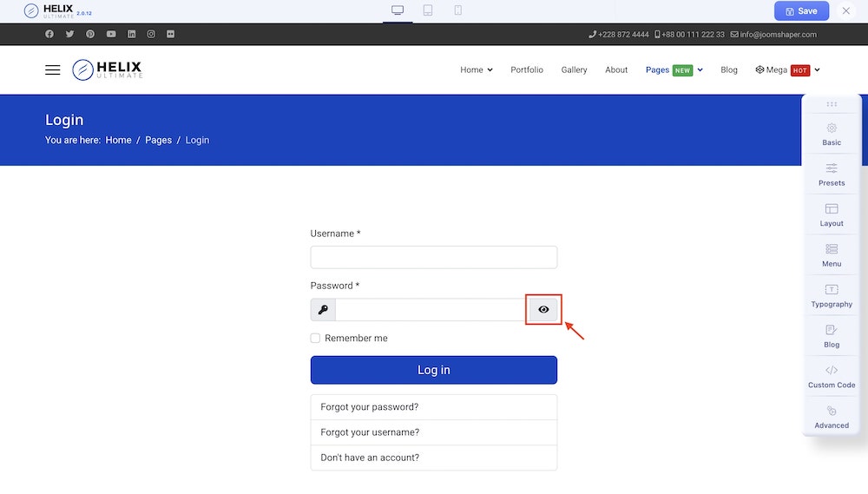Click the Log in button

coord(434,370)
